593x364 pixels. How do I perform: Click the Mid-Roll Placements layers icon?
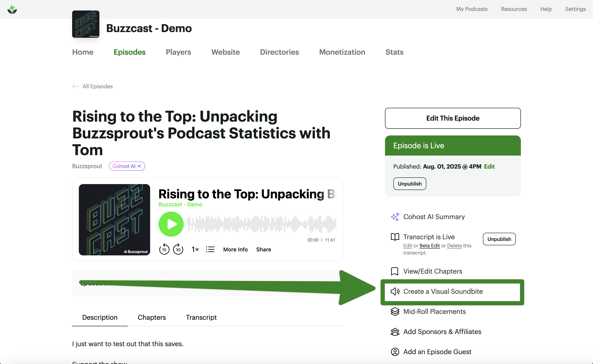[x=395, y=312]
